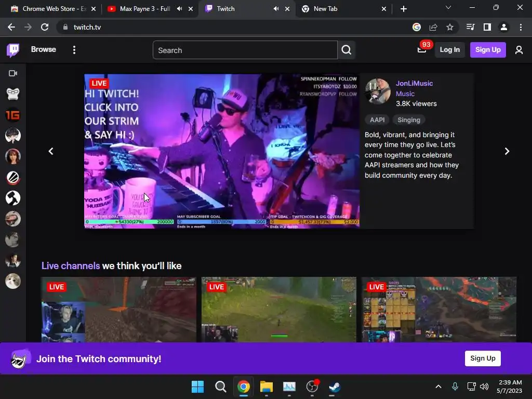This screenshot has height=399, width=532.
Task: Open the white cat channel avatar in sidebar
Action: pos(13,281)
